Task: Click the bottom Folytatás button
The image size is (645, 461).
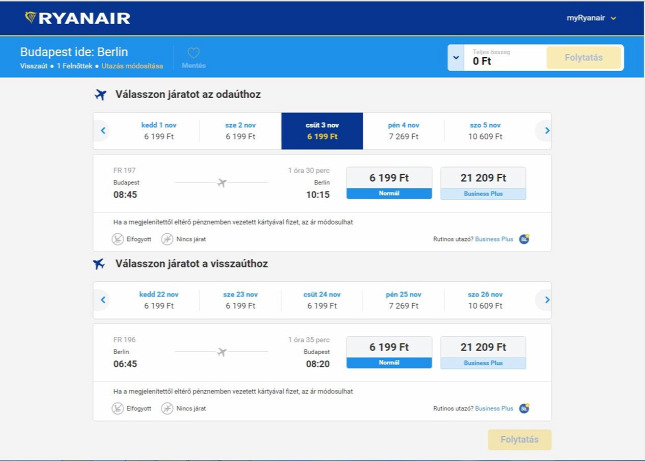Action: (x=520, y=440)
